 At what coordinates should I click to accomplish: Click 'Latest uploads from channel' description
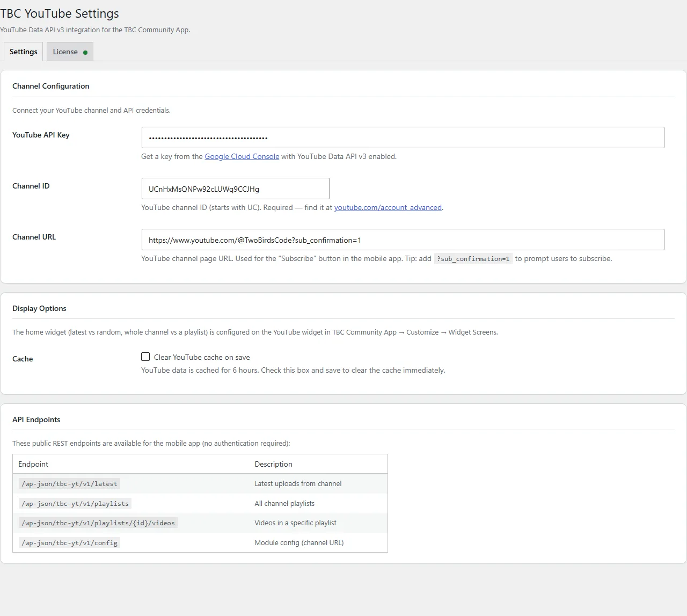click(x=298, y=484)
